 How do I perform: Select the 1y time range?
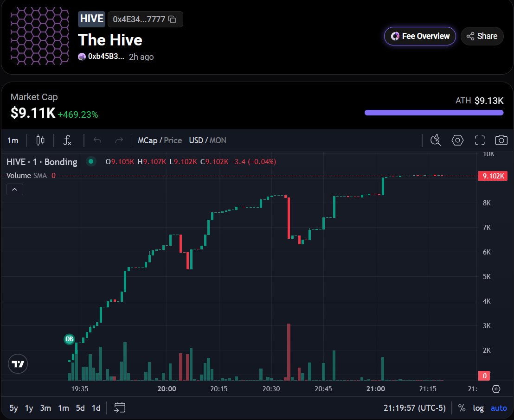point(29,408)
